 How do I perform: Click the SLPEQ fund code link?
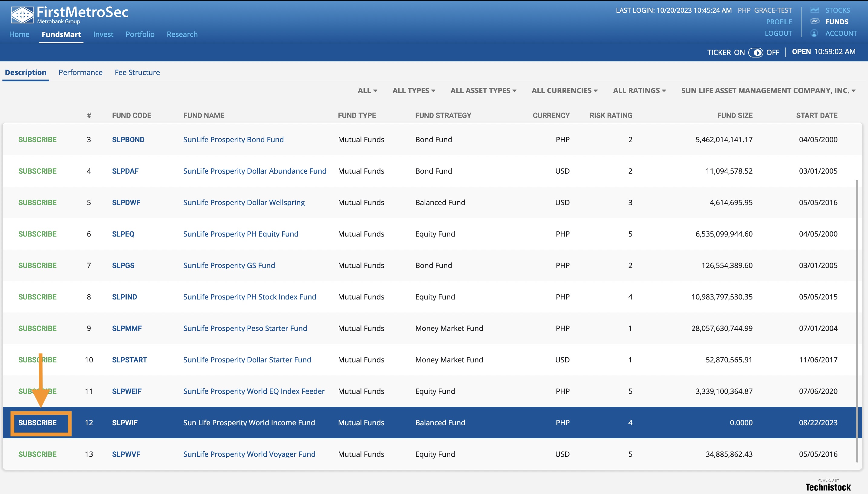(x=123, y=234)
